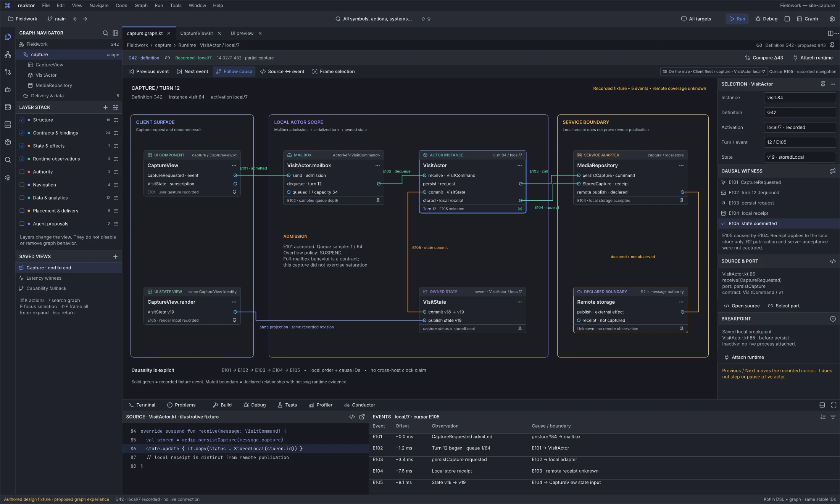Enable the Navigation layer checkbox
Screen dimensions: 840x504
point(22,185)
